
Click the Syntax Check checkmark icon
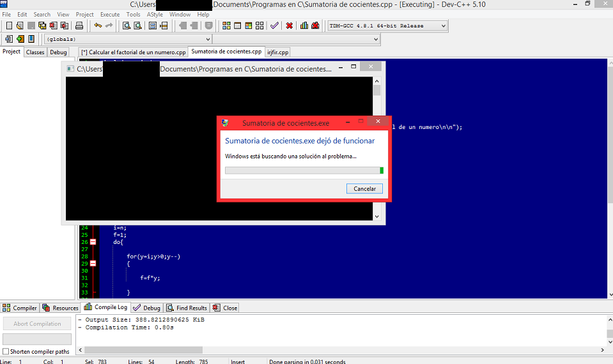click(x=274, y=26)
